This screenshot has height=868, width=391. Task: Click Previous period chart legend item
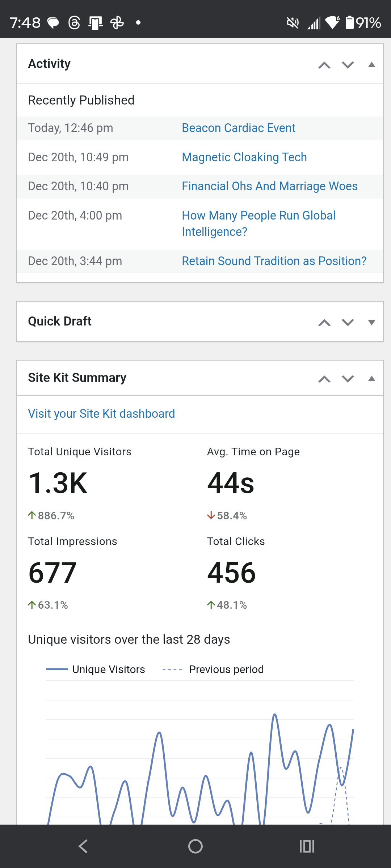click(213, 669)
